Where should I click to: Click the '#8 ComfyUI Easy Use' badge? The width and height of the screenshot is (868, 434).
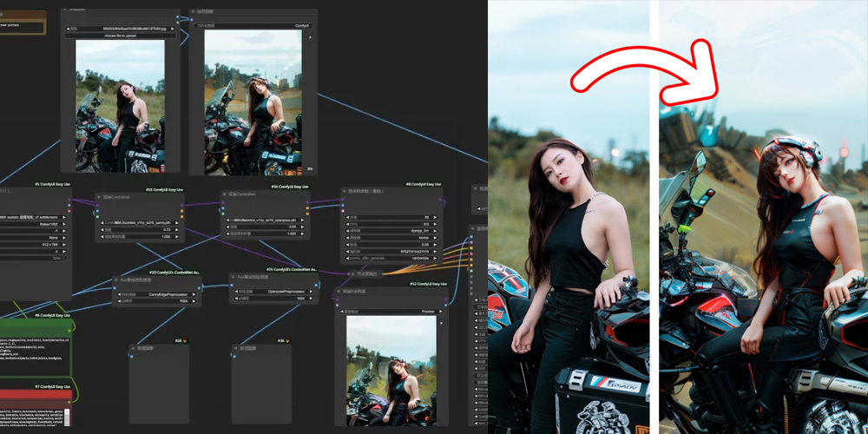click(424, 184)
